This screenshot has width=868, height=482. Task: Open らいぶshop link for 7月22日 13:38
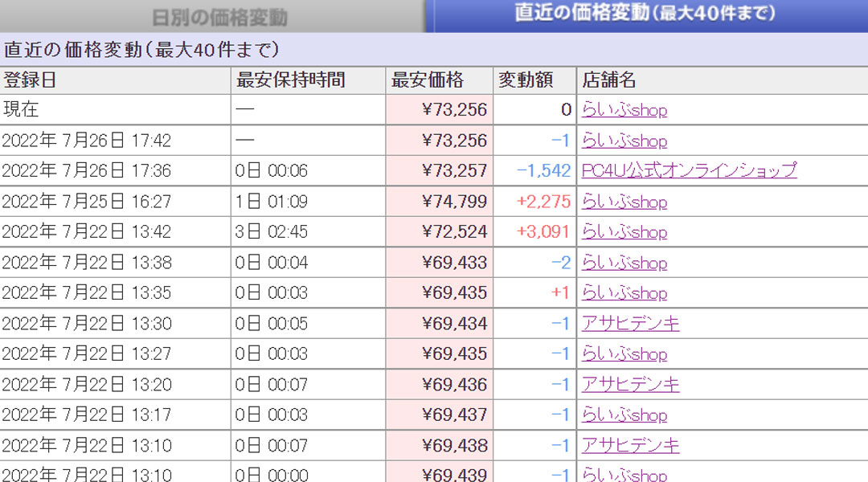point(624,263)
